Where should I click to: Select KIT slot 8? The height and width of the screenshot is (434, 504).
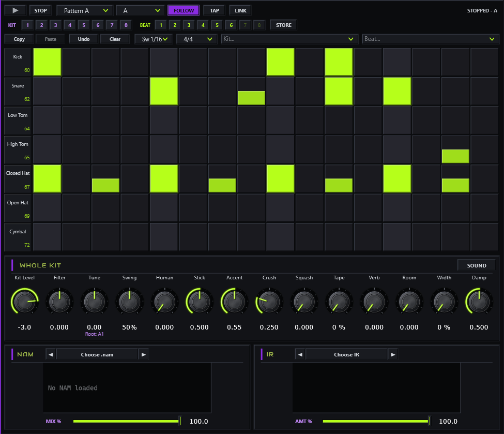pyautogui.click(x=126, y=25)
